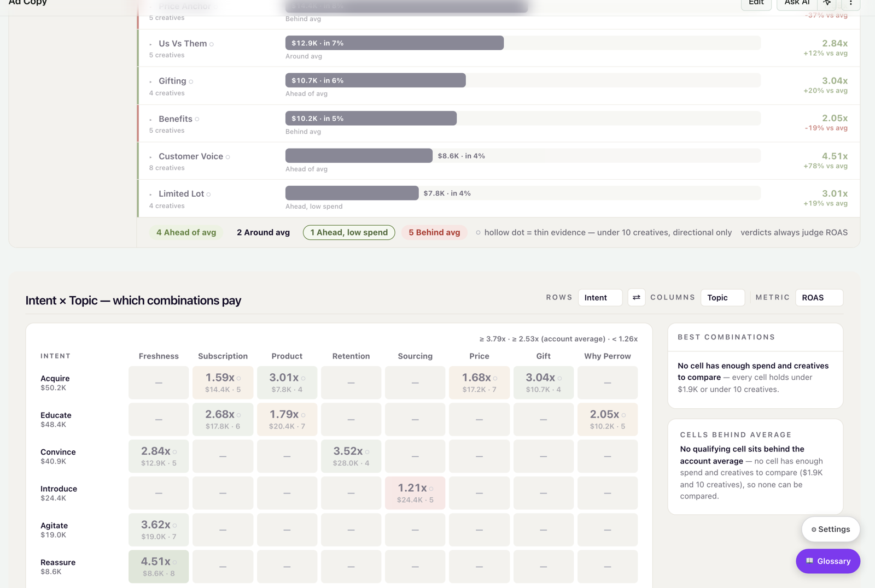Viewport: 875px width, 588px height.
Task: Expand the Benefits row
Action: tap(150, 119)
